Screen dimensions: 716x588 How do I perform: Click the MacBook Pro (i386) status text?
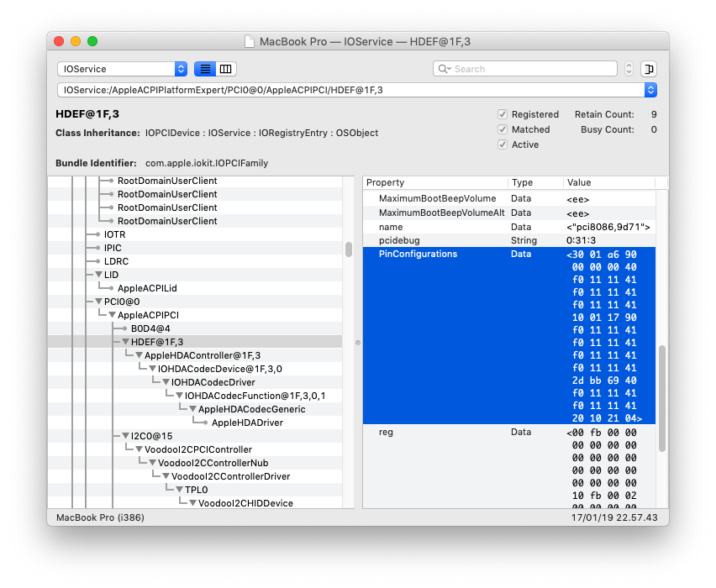(x=100, y=517)
